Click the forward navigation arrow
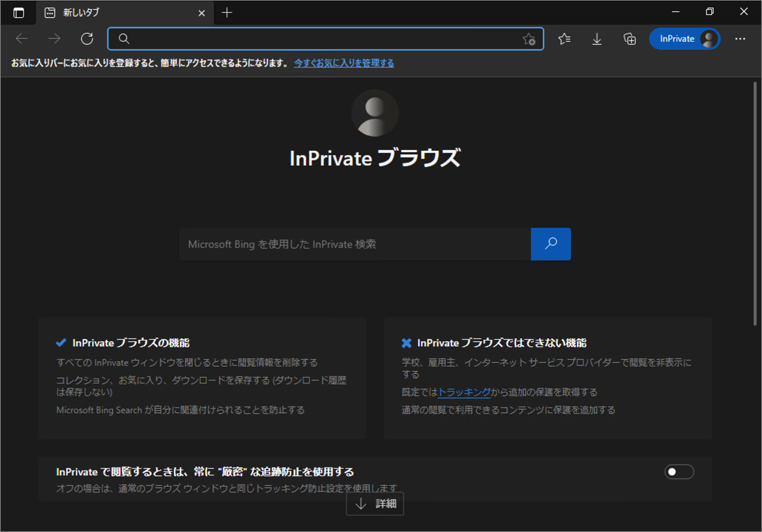 (54, 38)
